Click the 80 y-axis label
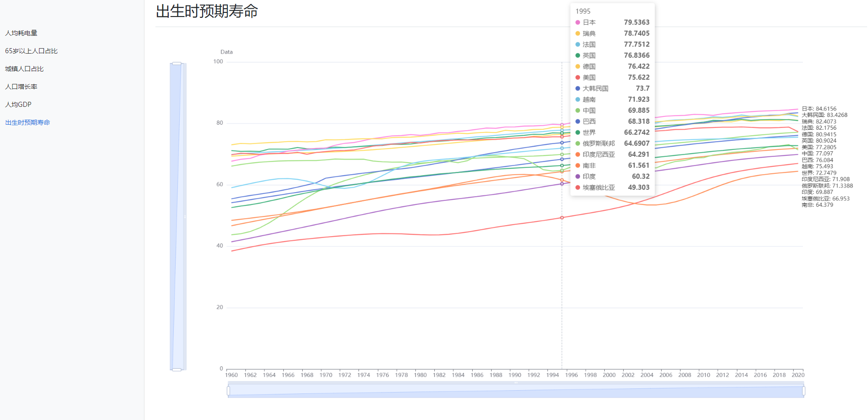The height and width of the screenshot is (420, 868). tap(220, 123)
